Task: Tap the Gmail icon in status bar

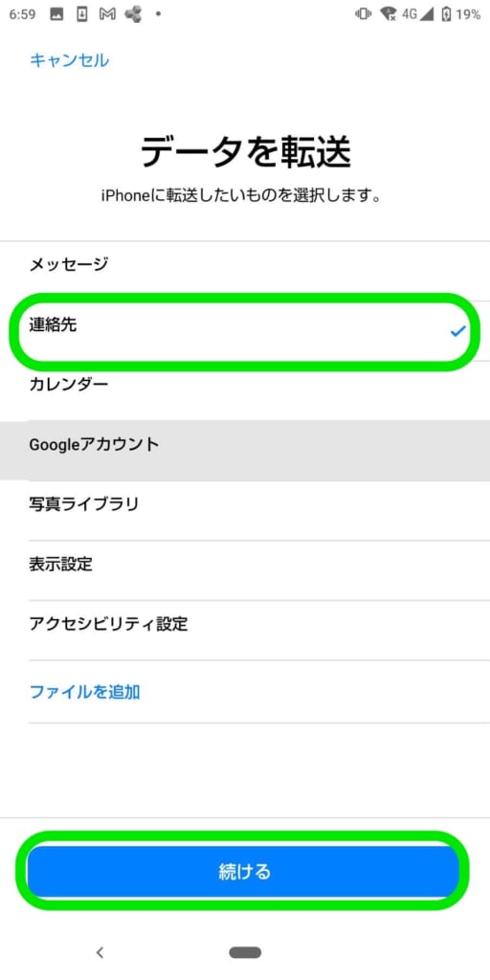Action: pos(107,15)
